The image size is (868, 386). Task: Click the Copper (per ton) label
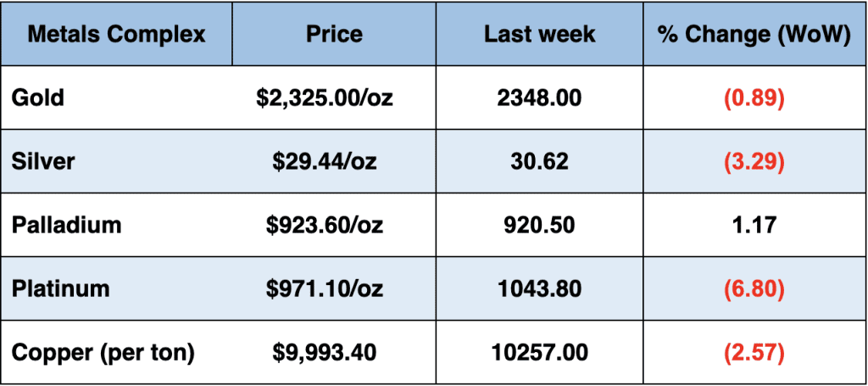pyautogui.click(x=103, y=352)
